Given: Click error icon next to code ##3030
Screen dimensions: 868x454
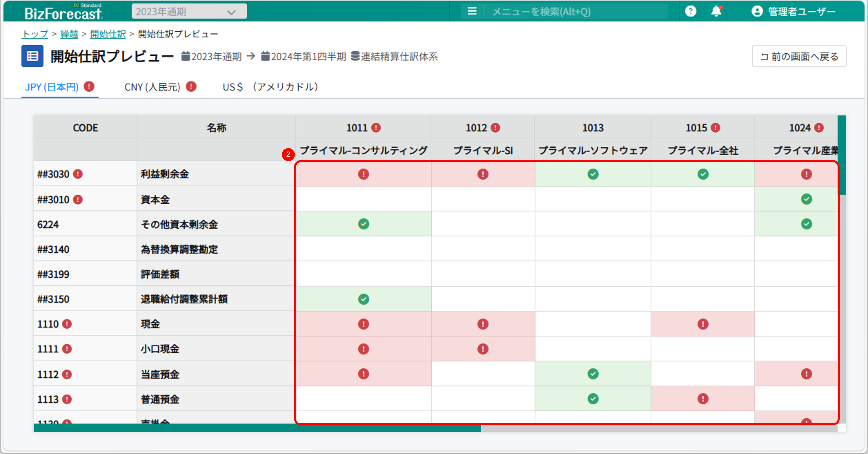Looking at the screenshot, I should point(78,174).
